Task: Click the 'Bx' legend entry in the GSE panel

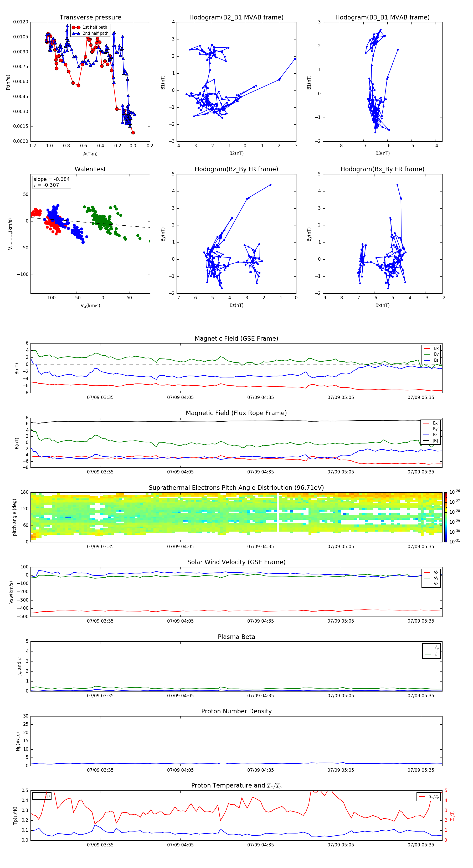Action: (x=431, y=349)
